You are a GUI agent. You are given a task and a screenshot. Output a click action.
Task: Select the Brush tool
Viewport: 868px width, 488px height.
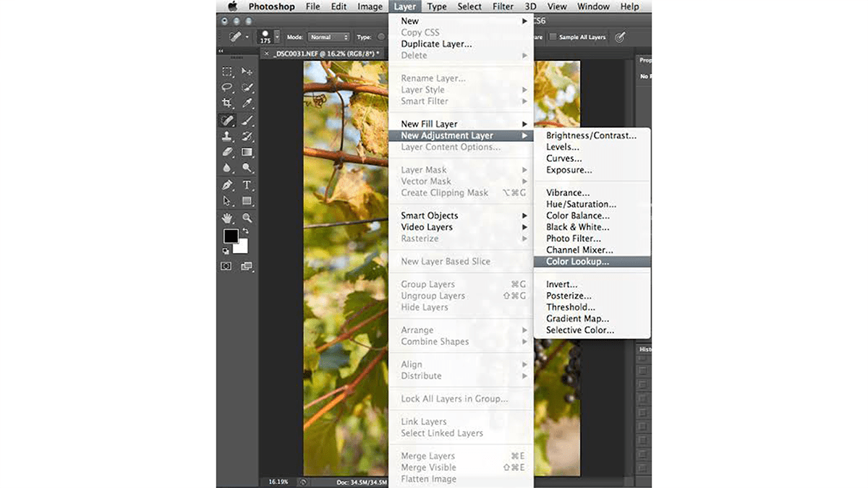point(247,120)
